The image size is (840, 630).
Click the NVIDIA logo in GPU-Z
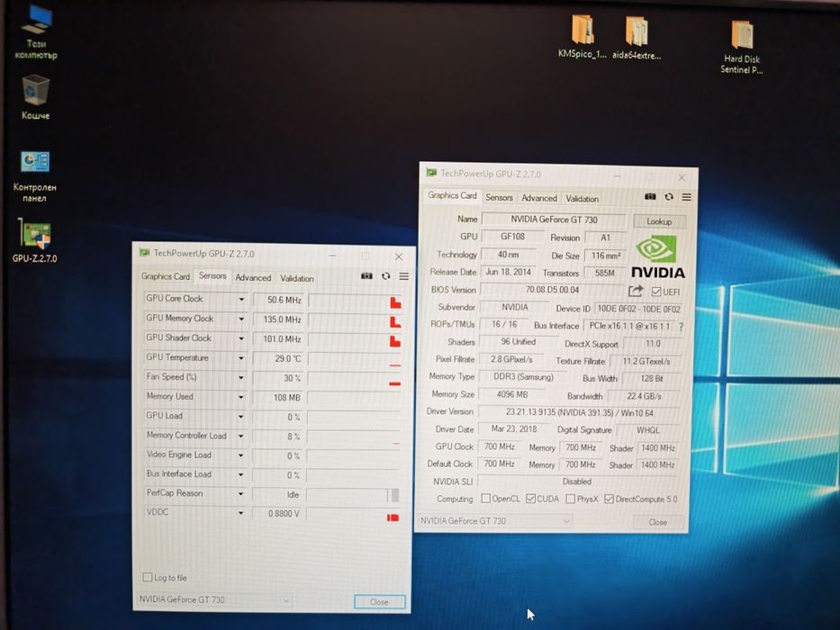(x=658, y=256)
